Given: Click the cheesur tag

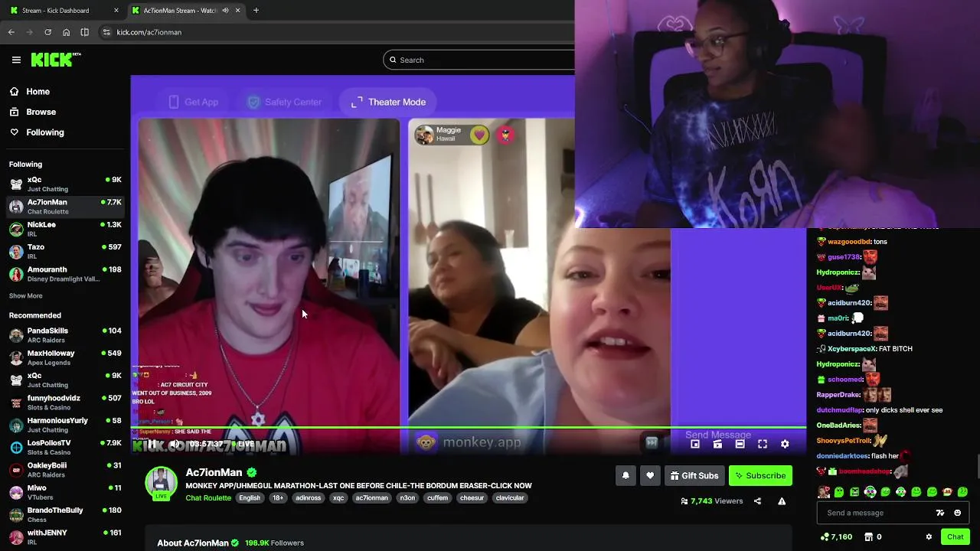Looking at the screenshot, I should (472, 498).
